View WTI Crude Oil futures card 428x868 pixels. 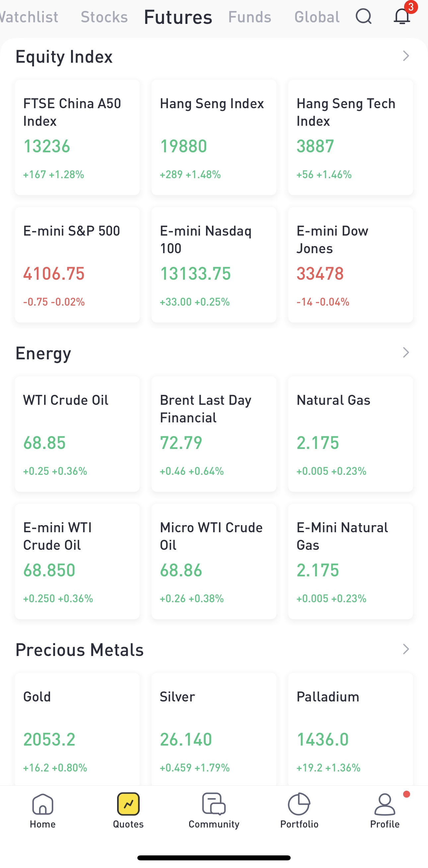77,434
